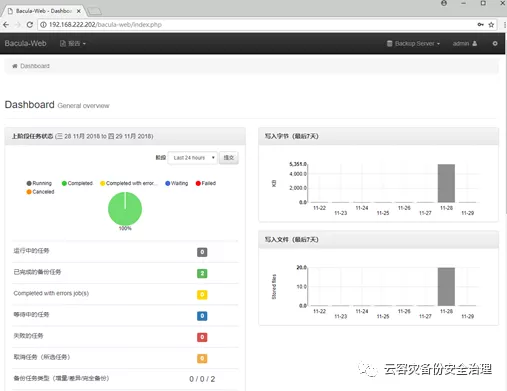
Task: Click the address bar URL field
Action: click(x=260, y=25)
